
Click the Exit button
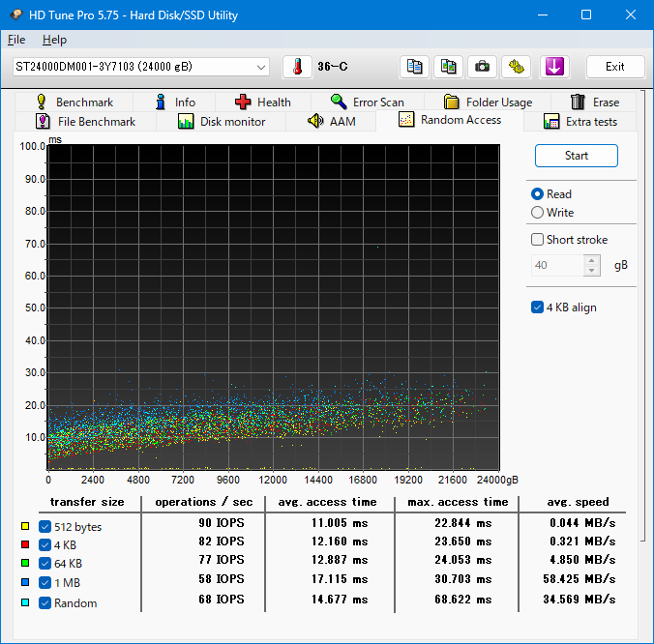click(614, 67)
